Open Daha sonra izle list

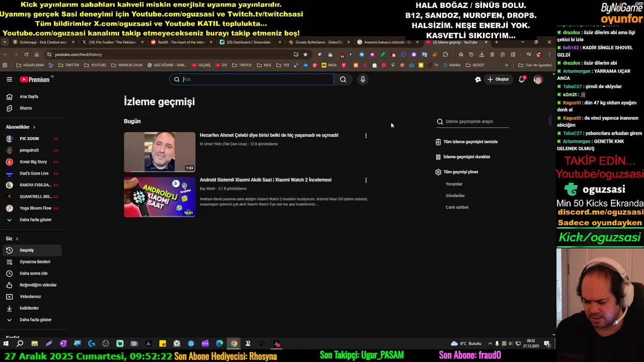tap(33, 274)
